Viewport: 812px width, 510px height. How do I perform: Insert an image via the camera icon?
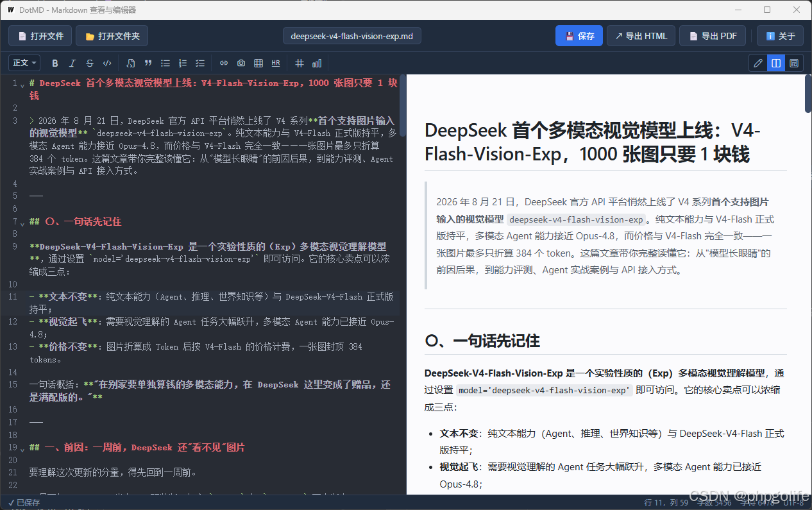241,63
